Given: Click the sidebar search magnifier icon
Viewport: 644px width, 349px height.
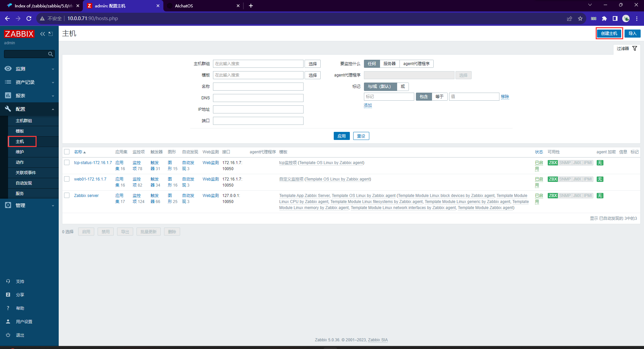Looking at the screenshot, I should coord(51,54).
